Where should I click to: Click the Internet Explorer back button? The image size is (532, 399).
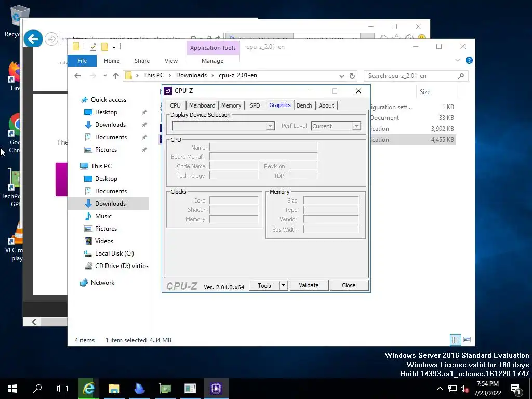point(33,39)
